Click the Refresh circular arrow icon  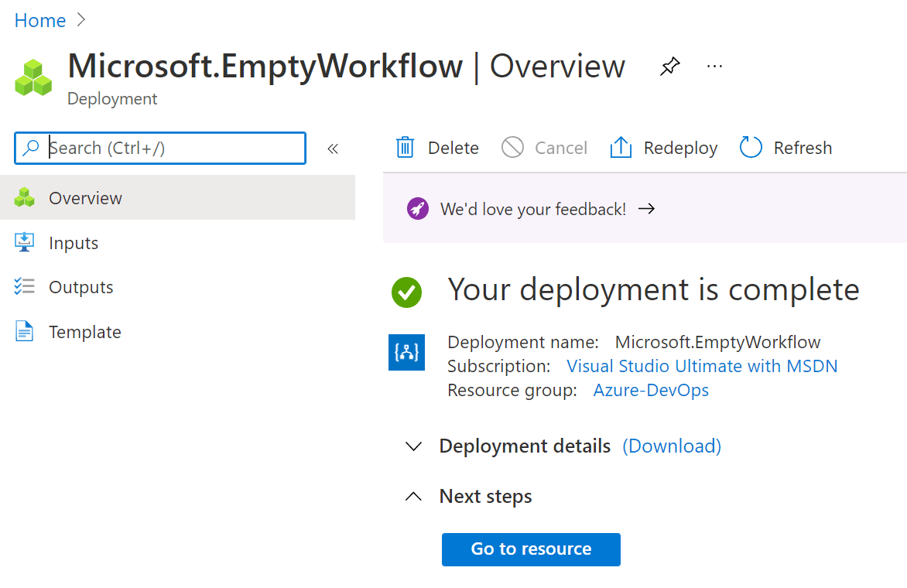(x=751, y=148)
